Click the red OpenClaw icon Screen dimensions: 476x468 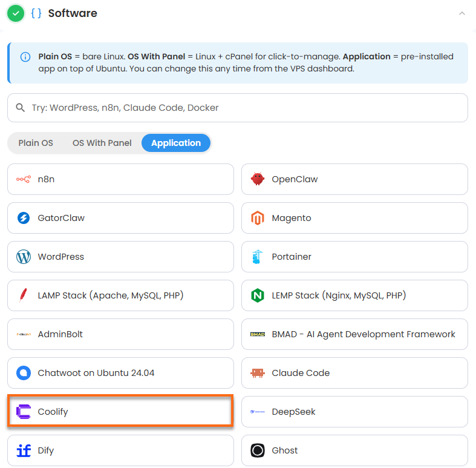pyautogui.click(x=258, y=179)
